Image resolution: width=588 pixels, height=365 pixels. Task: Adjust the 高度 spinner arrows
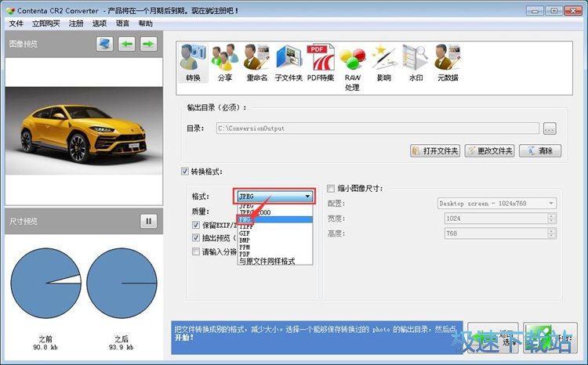click(551, 233)
